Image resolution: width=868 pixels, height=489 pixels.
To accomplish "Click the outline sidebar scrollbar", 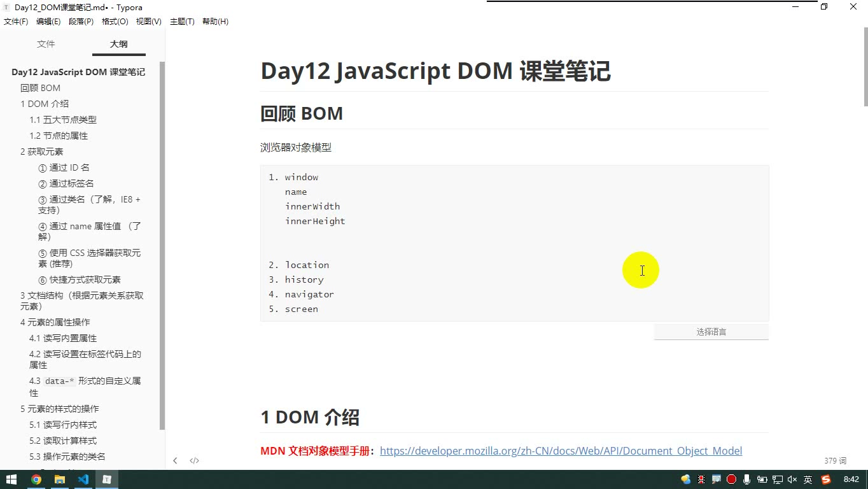I will (x=162, y=245).
